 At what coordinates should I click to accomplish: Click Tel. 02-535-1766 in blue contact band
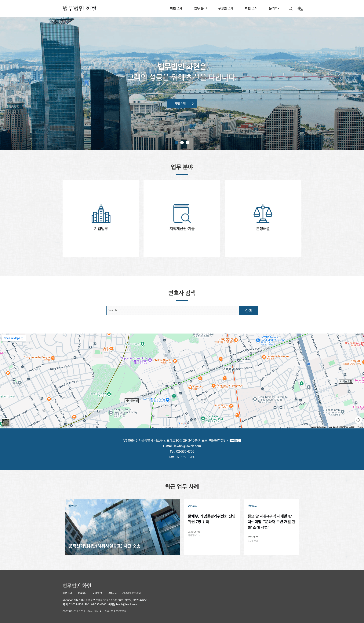(x=182, y=451)
